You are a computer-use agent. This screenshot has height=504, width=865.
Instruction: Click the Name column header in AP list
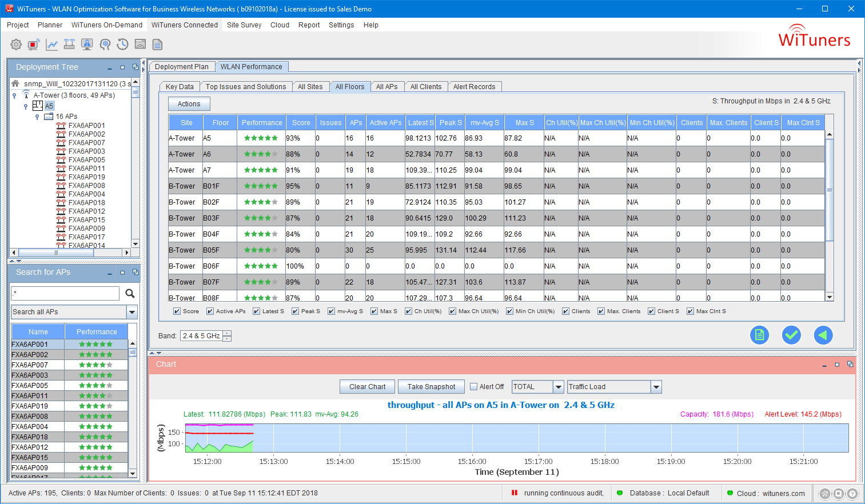tap(38, 332)
